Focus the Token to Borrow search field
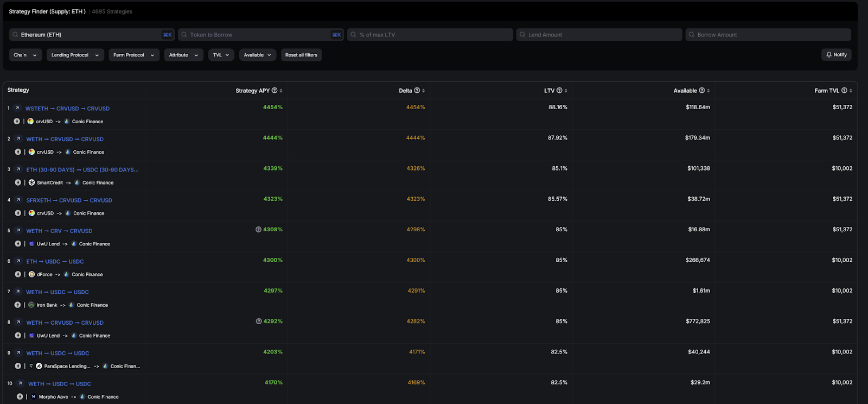Image resolution: width=868 pixels, height=404 pixels. 261,35
